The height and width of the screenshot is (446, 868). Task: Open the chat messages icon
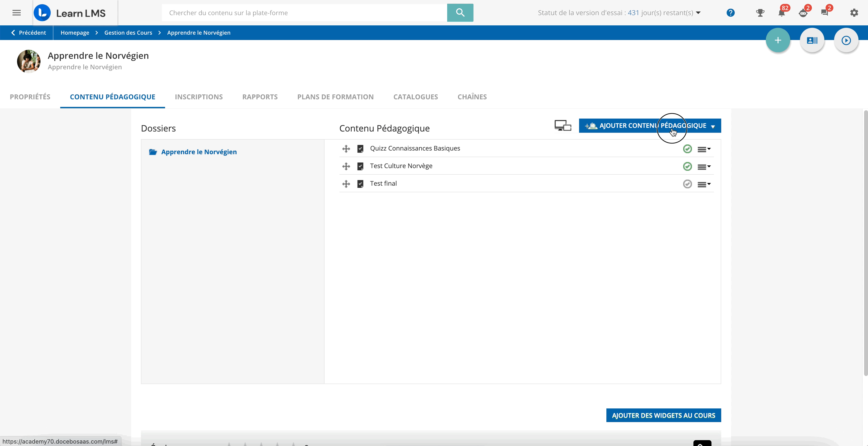click(x=825, y=13)
